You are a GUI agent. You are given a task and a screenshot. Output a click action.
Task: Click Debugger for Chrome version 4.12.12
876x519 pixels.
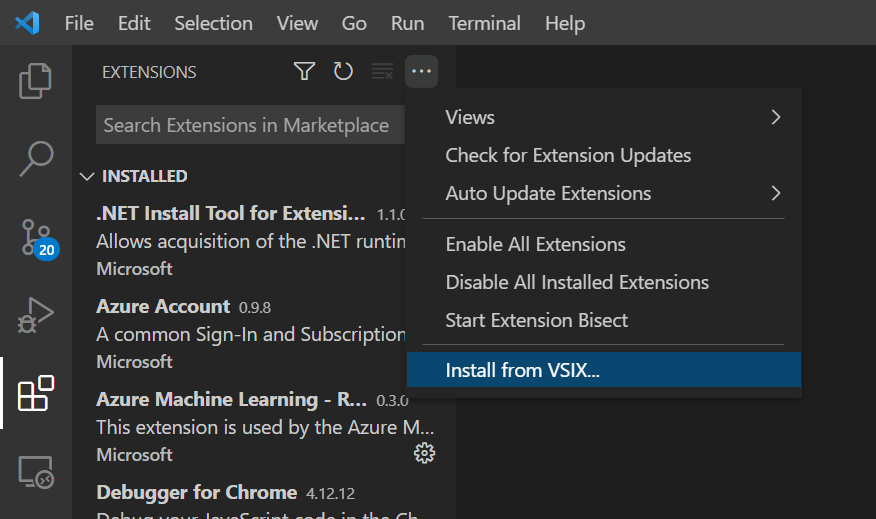pos(330,493)
